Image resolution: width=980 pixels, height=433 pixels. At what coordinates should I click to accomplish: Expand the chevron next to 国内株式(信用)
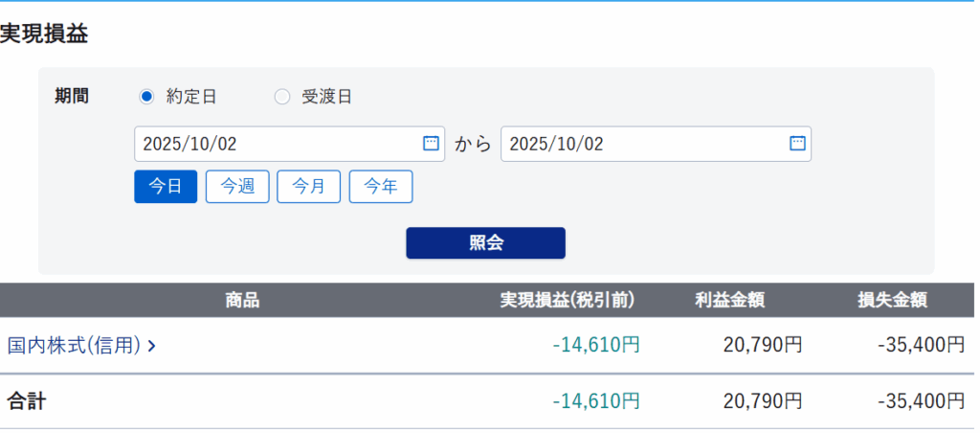click(152, 346)
